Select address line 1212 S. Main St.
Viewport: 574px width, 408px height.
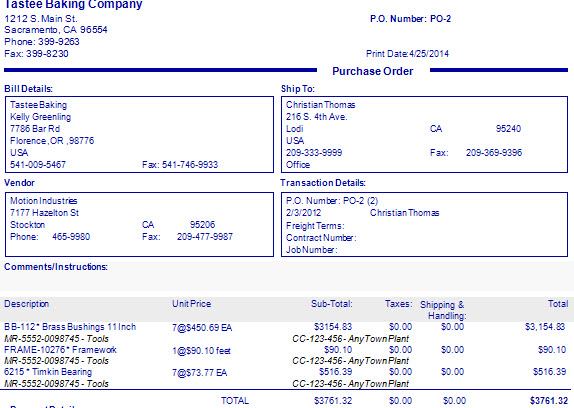[41, 19]
